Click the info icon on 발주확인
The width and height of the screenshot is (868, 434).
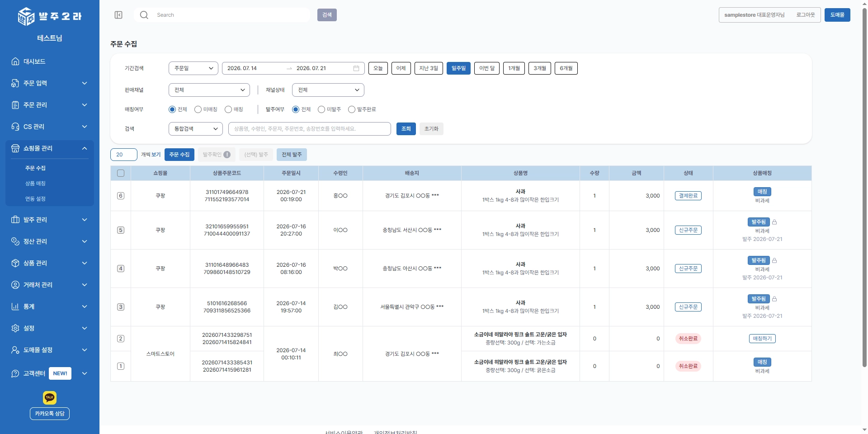(227, 155)
